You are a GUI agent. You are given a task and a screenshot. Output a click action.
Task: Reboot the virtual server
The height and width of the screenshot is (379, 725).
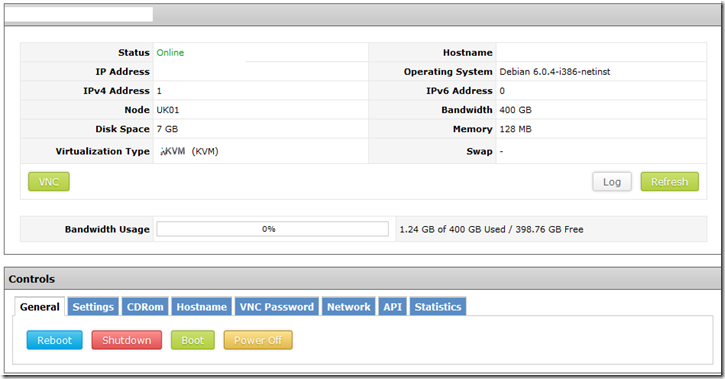click(55, 340)
